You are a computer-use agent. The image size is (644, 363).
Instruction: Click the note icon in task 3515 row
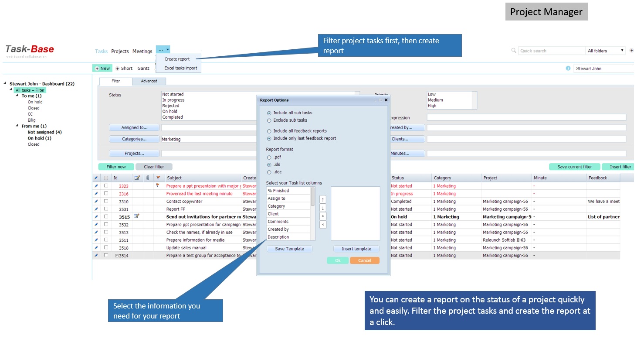point(136,216)
